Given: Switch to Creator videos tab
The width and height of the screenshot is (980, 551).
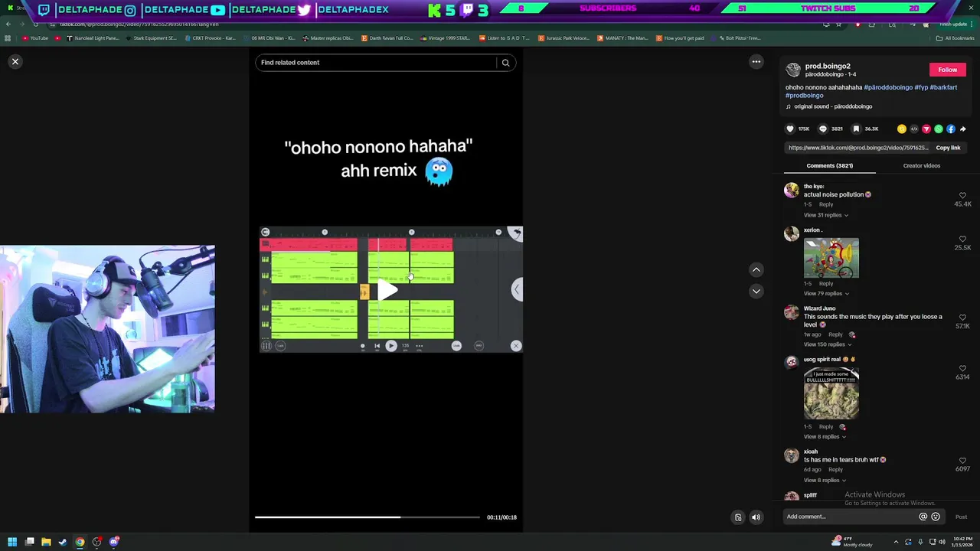Looking at the screenshot, I should click(x=921, y=165).
